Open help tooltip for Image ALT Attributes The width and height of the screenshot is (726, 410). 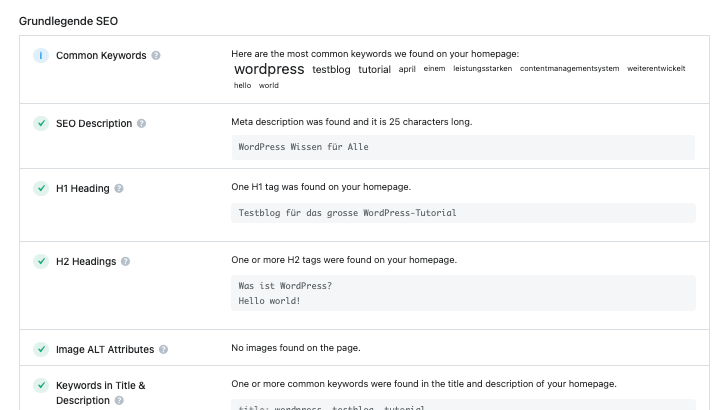point(163,349)
